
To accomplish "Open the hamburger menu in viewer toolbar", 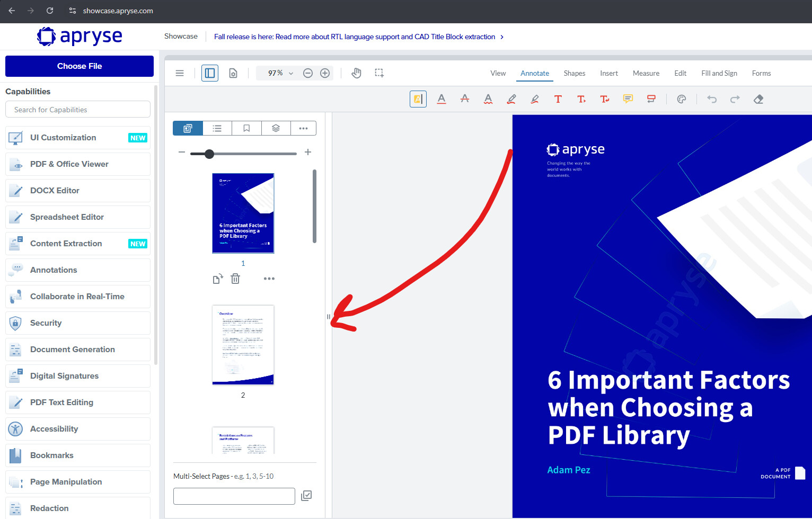I will [180, 73].
